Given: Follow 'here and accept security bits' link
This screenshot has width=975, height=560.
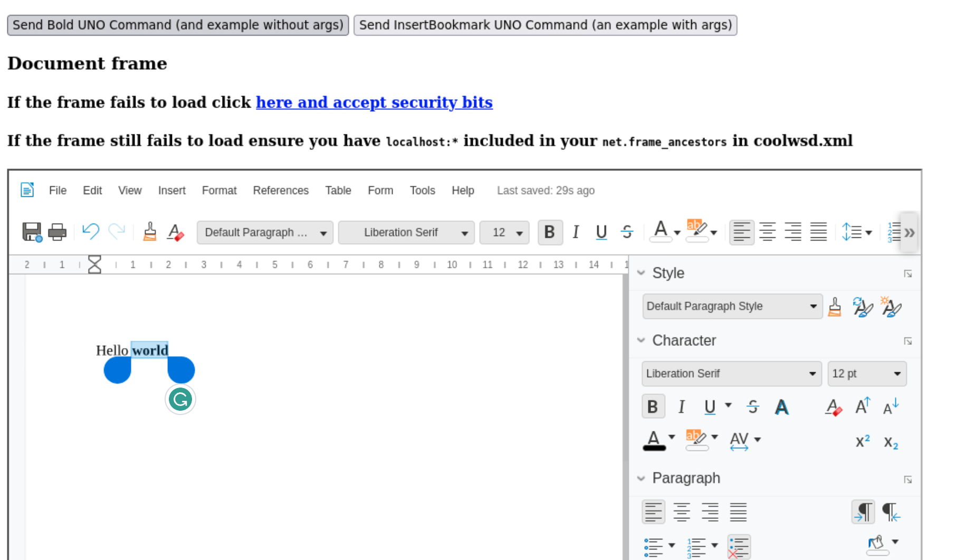Looking at the screenshot, I should click(x=374, y=102).
